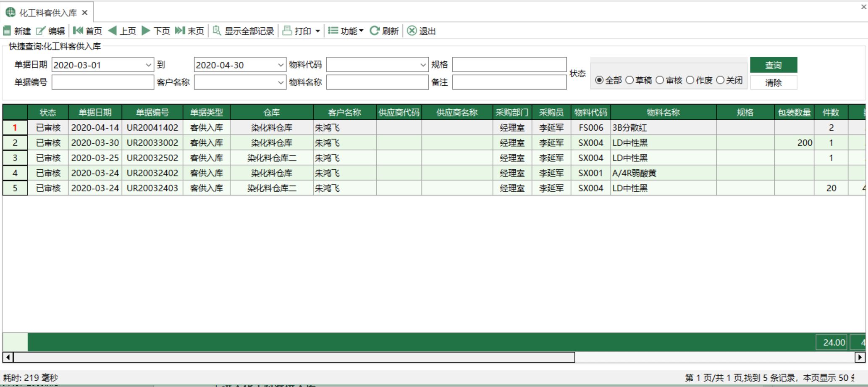
Task: Click material code FS006 cell
Action: (591, 128)
